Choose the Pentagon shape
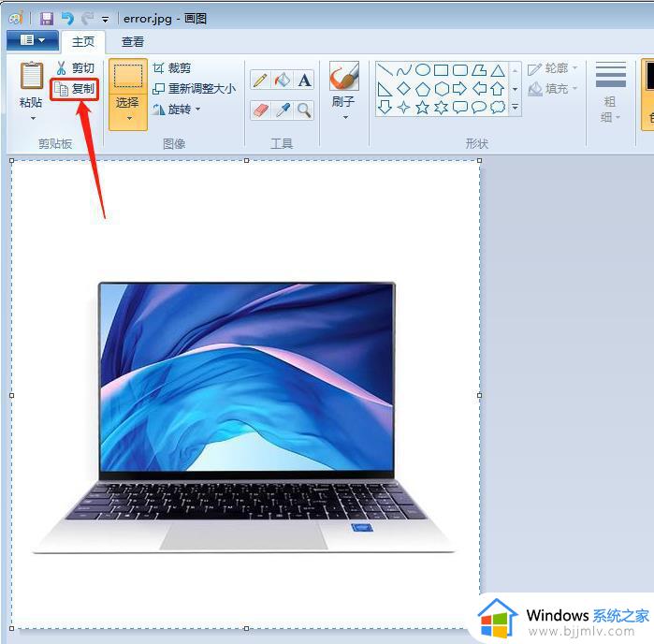 [423, 89]
